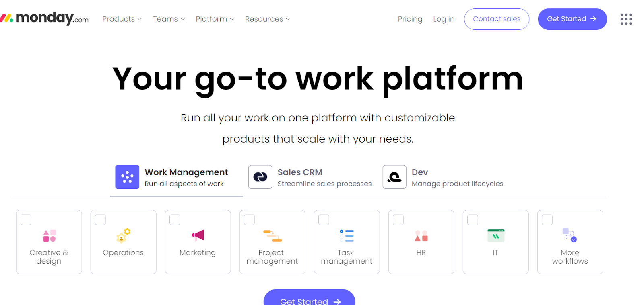The image size is (644, 305).
Task: Check the HR checkbox
Action: coord(398,220)
